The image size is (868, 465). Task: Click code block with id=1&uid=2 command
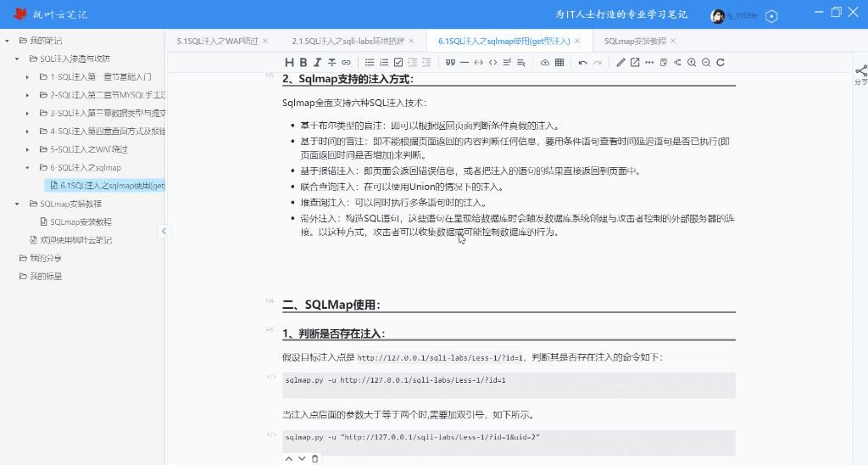point(509,442)
